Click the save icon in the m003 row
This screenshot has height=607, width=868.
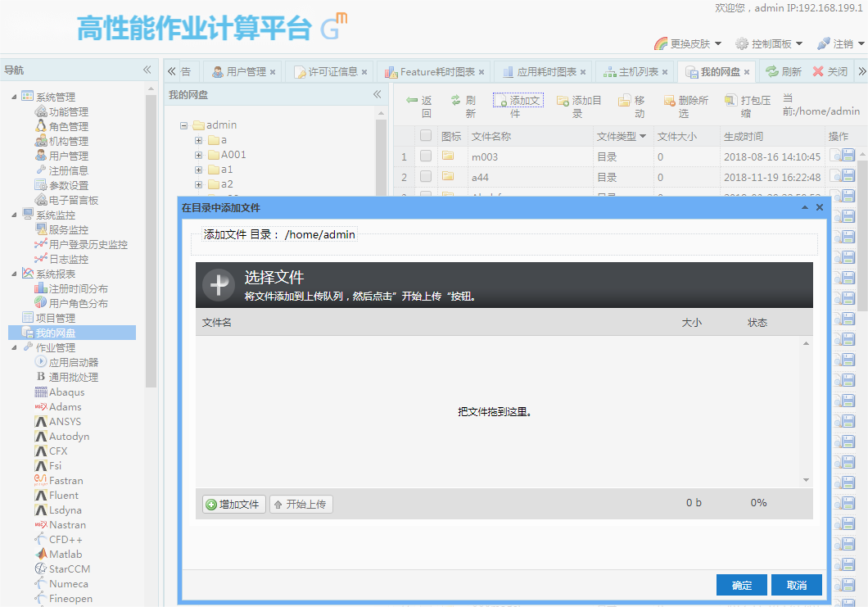(848, 156)
